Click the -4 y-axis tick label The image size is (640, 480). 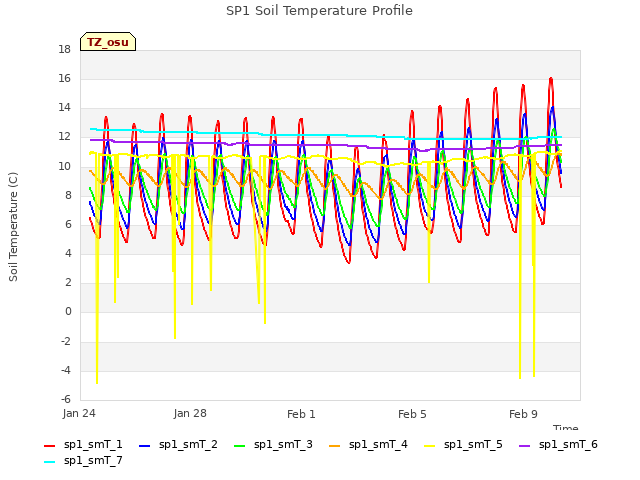(66, 371)
